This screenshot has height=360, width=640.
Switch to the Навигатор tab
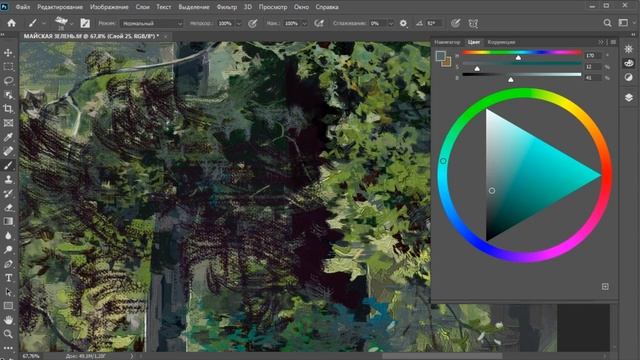tap(447, 42)
